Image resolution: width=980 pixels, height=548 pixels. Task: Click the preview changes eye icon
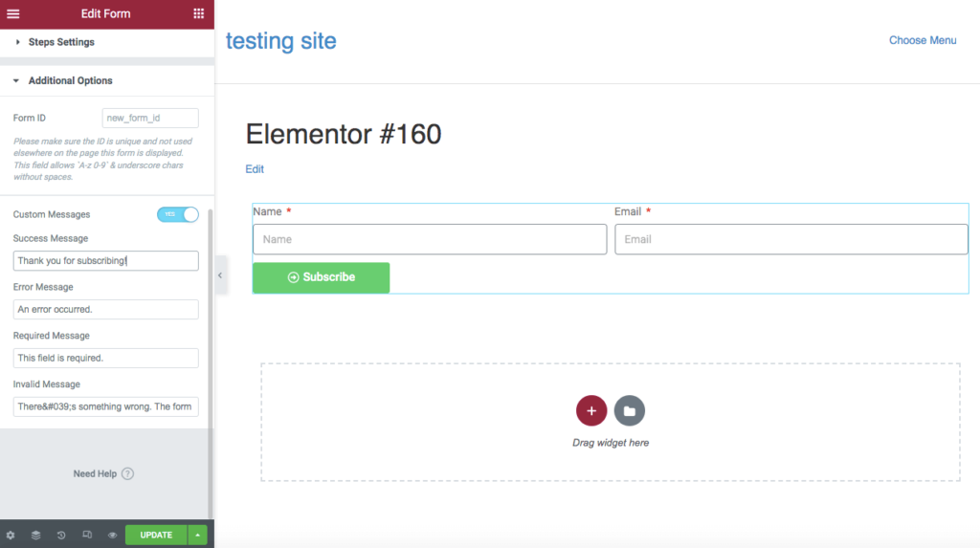[x=112, y=535]
